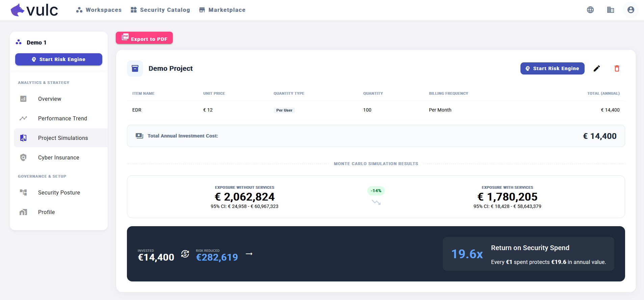The image size is (644, 300).
Task: Select Overview in the sidebar
Action: [x=50, y=99]
